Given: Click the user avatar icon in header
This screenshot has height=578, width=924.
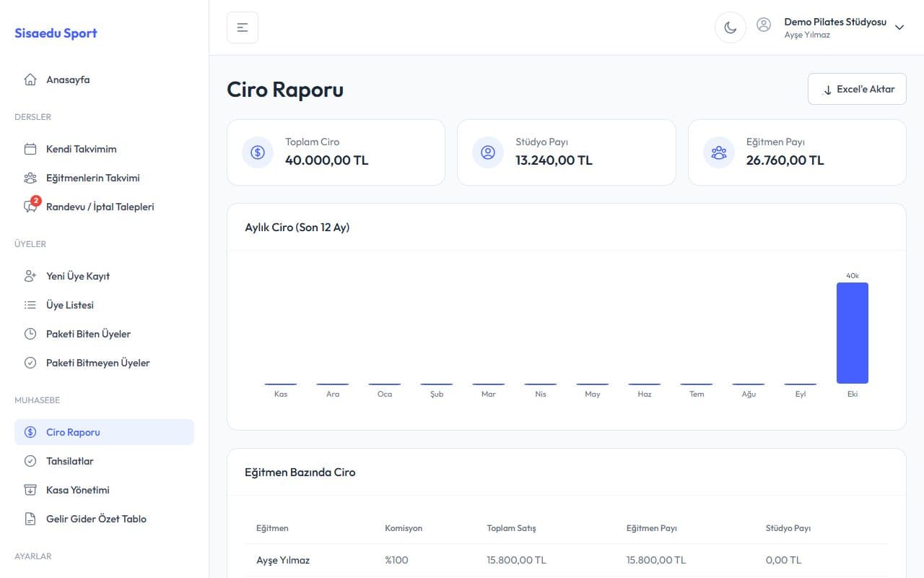Looking at the screenshot, I should tap(764, 25).
